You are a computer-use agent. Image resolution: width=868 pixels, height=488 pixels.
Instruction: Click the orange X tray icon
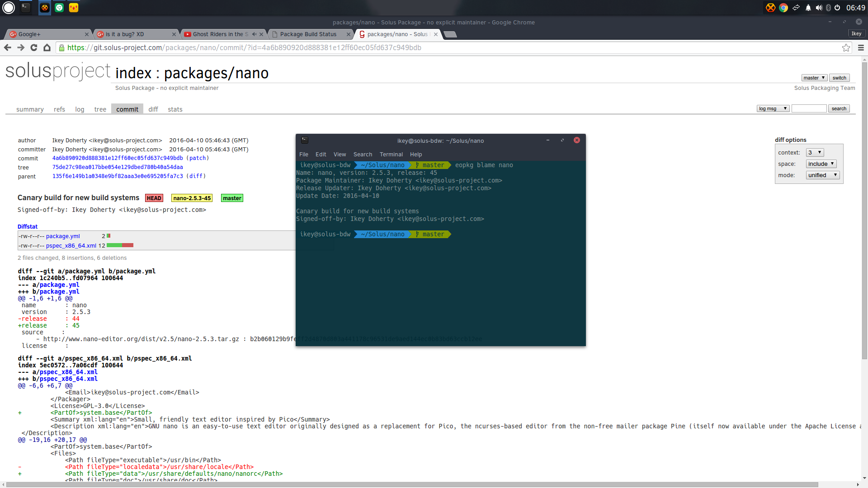click(771, 8)
